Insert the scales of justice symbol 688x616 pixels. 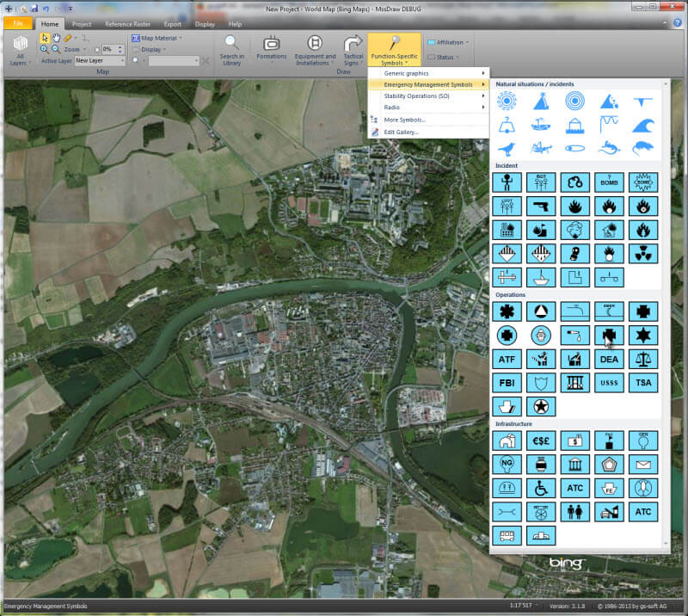tap(642, 359)
